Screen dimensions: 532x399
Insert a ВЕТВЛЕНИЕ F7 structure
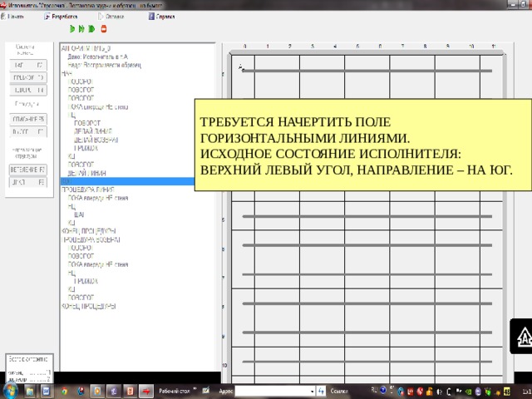pyautogui.click(x=28, y=170)
